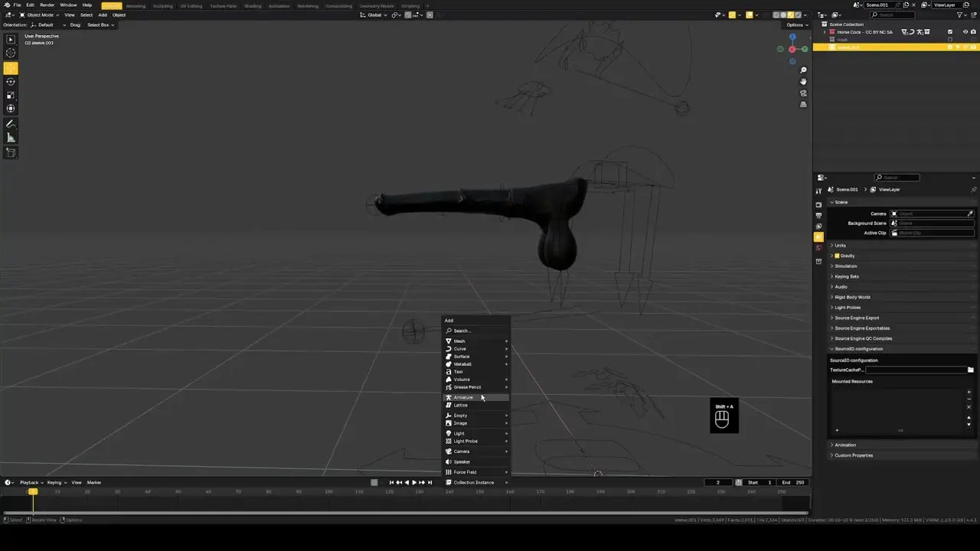This screenshot has width=980, height=551.
Task: Click the yellow current-frame timeline marker
Action: pos(33,491)
